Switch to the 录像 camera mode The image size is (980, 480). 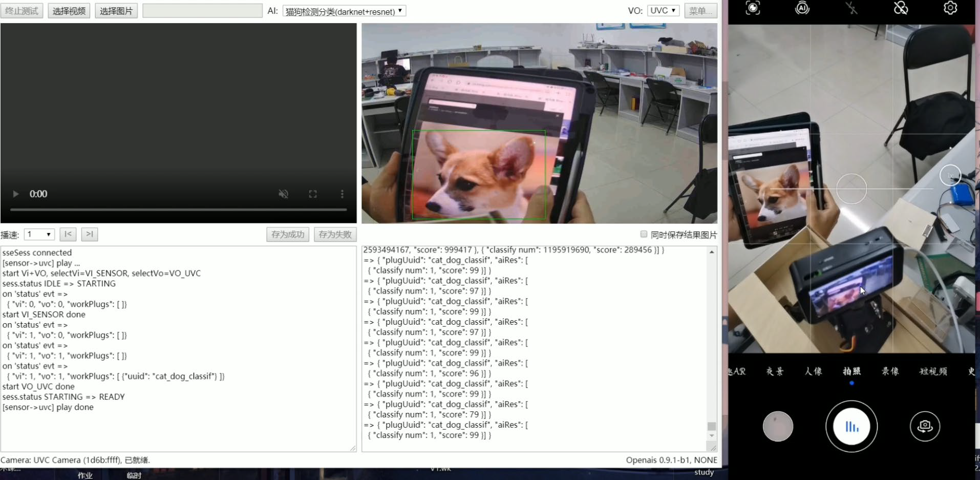tap(890, 371)
